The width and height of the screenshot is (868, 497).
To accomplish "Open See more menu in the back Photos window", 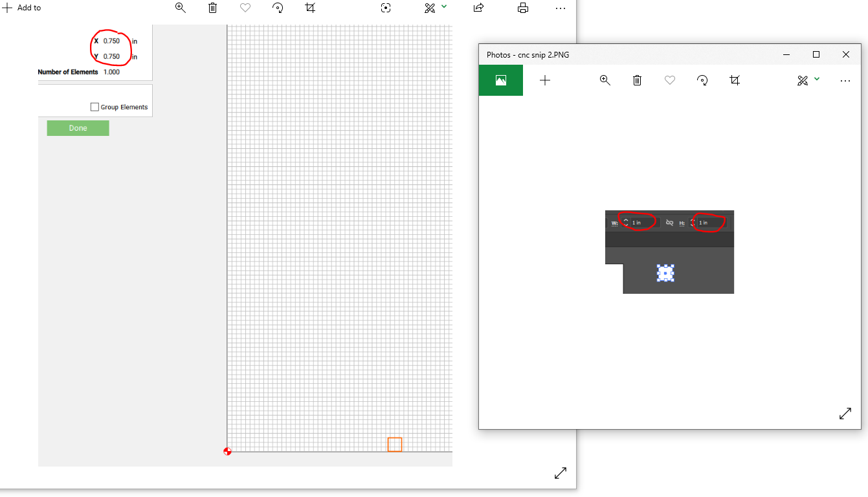I will 561,8.
